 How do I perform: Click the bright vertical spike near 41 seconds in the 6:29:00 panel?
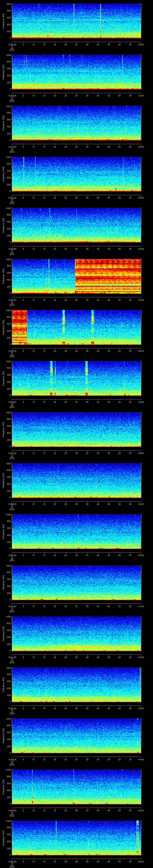(x=101, y=21)
